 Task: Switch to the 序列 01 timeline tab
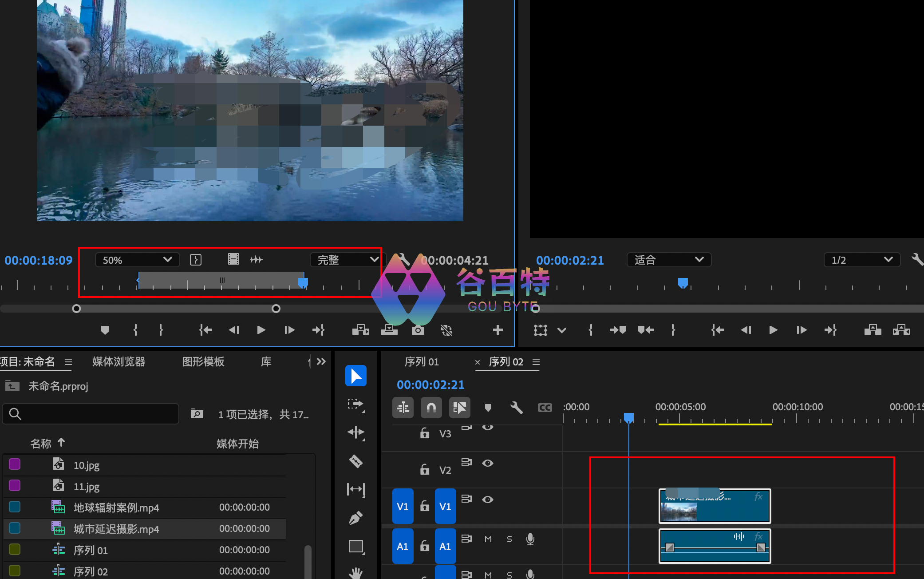point(422,362)
